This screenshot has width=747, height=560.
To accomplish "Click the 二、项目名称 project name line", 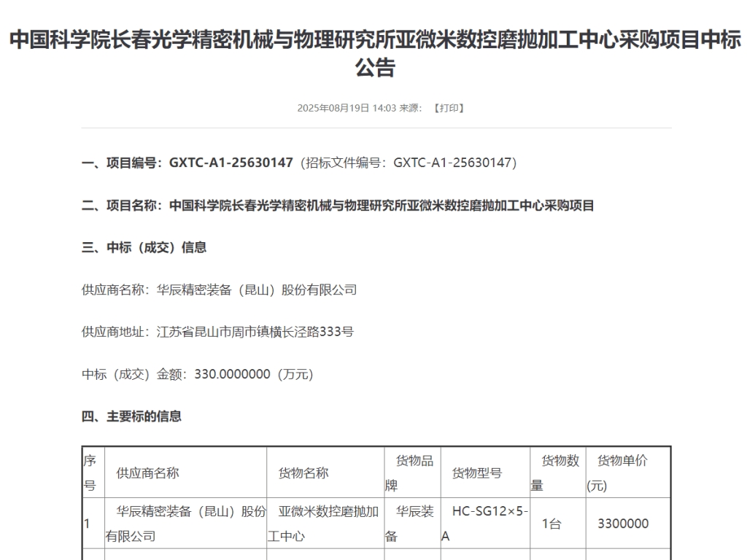I will (x=338, y=206).
